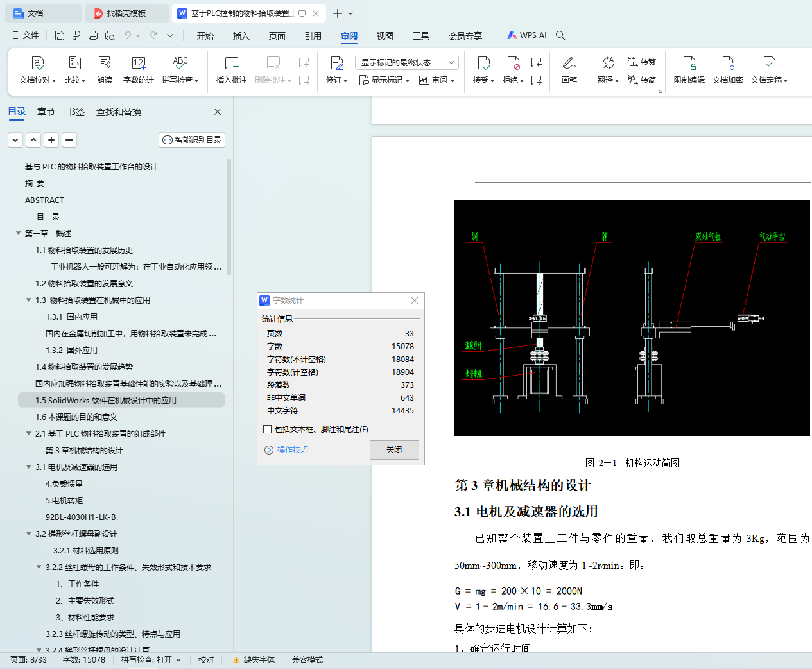The image size is (812, 669).
Task: Click the undo arrow icon
Action: (x=128, y=35)
